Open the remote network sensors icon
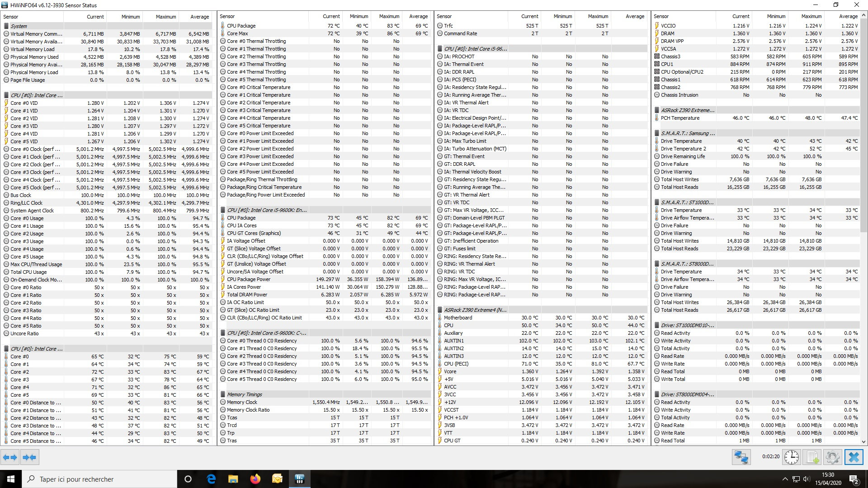The image size is (868, 488). (741, 457)
